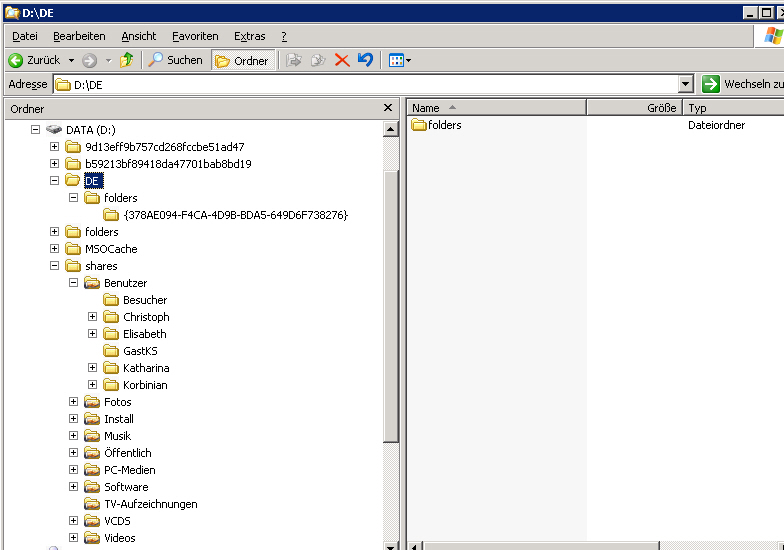Expand the Musik folder
Viewport: 784px width, 550px height.
tap(73, 436)
